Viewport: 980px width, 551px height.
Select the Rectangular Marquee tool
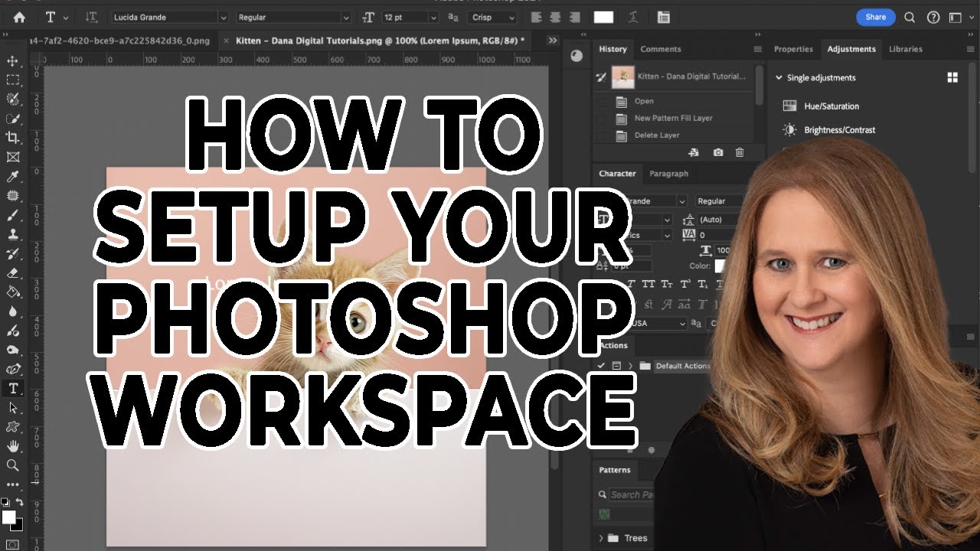click(12, 80)
